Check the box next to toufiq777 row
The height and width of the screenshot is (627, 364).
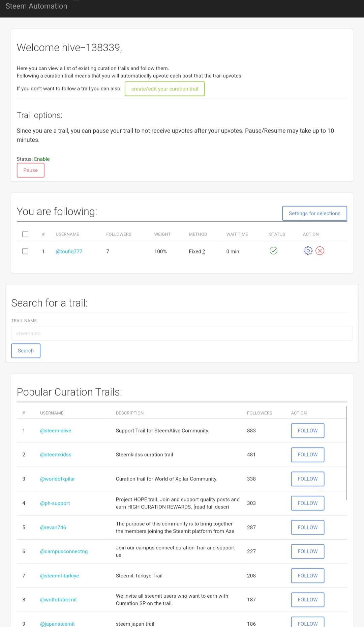pyautogui.click(x=25, y=251)
